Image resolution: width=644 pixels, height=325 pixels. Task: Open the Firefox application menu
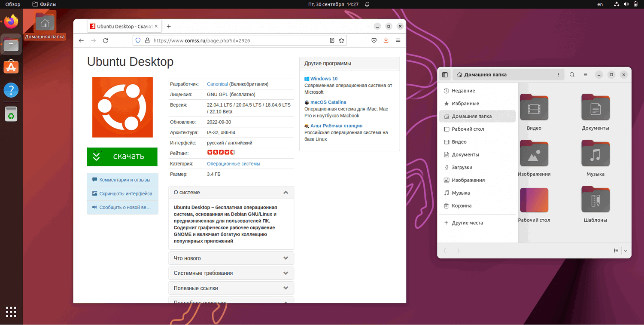point(398,40)
